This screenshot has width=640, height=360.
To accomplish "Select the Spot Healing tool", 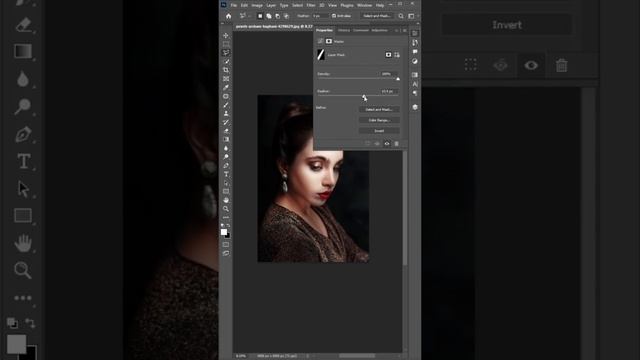I will tap(226, 96).
